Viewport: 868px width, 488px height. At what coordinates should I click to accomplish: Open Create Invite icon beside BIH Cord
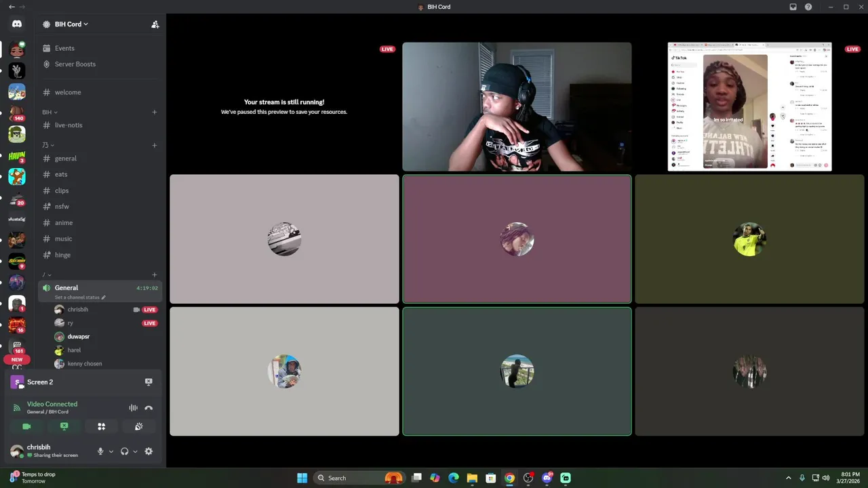[x=155, y=24]
